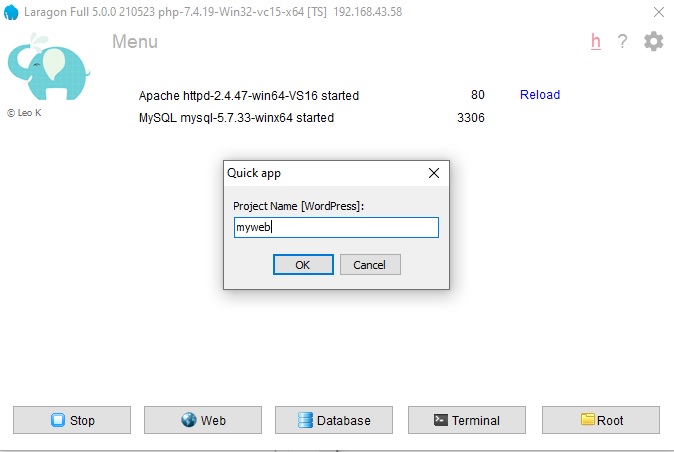The image size is (674, 452).
Task: Launch the Terminal button
Action: [467, 420]
